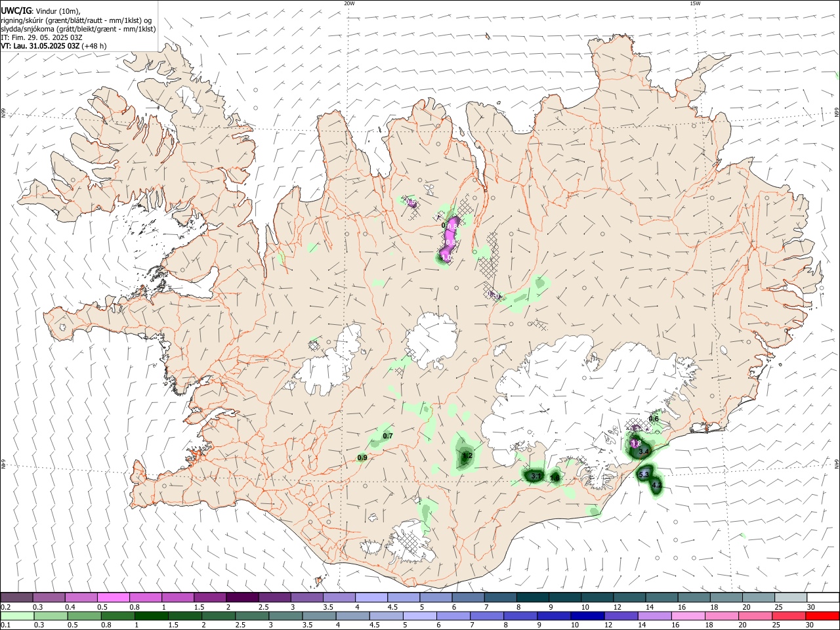840x630 pixels.
Task: Select the grey-purple 0.2 snow scale swatch
Action: click(16, 597)
